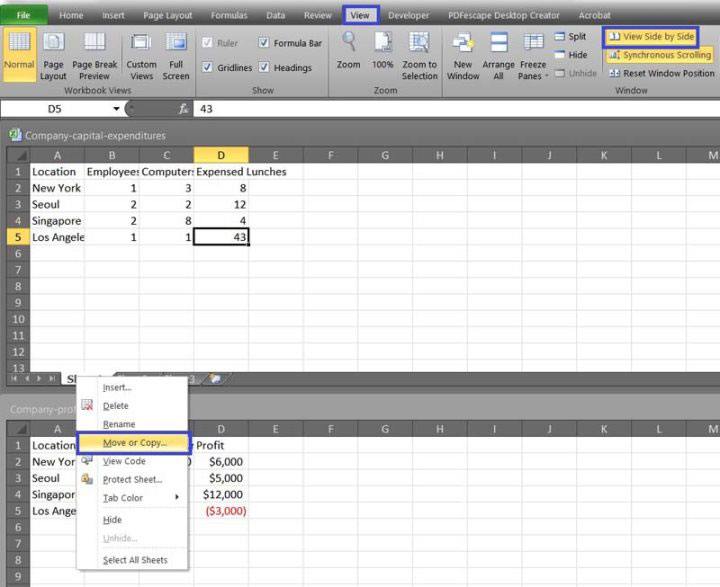Click the insert worksheet tab icon
This screenshot has width=720, height=587.
coord(215,378)
